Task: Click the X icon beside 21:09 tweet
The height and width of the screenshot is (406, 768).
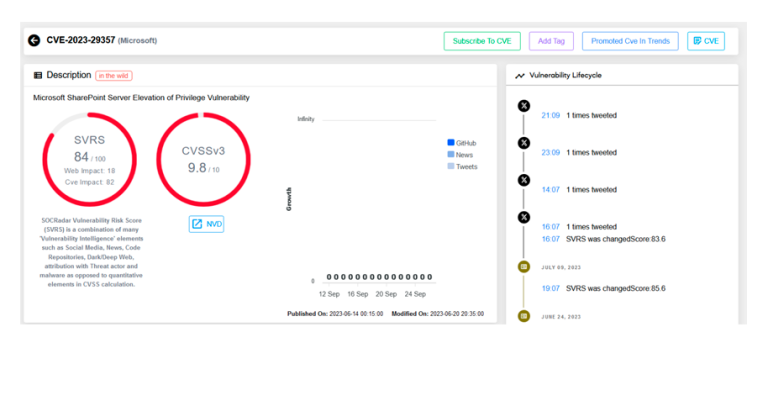Action: 524,106
